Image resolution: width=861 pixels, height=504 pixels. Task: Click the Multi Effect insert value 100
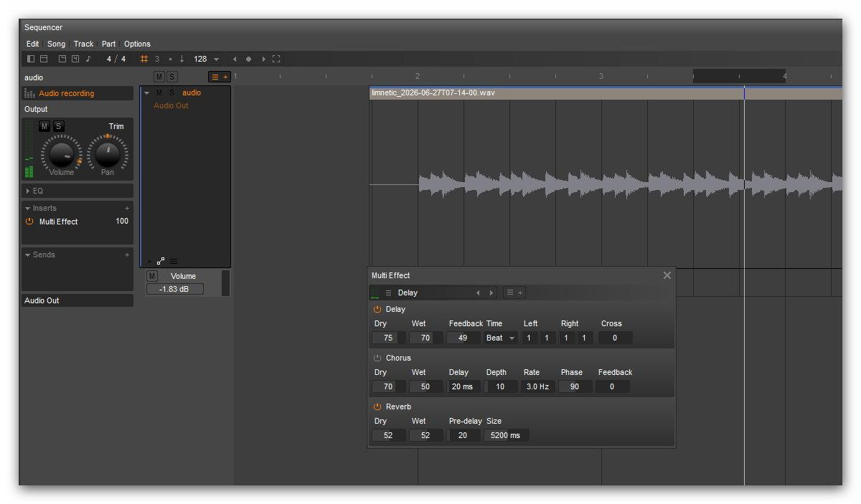point(122,222)
